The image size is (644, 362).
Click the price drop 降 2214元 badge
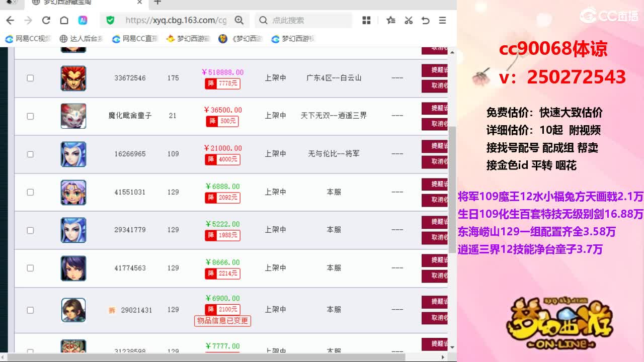tap(222, 274)
